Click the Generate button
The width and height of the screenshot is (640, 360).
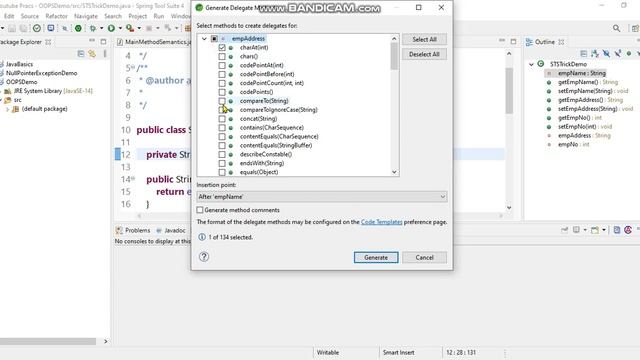tap(376, 258)
